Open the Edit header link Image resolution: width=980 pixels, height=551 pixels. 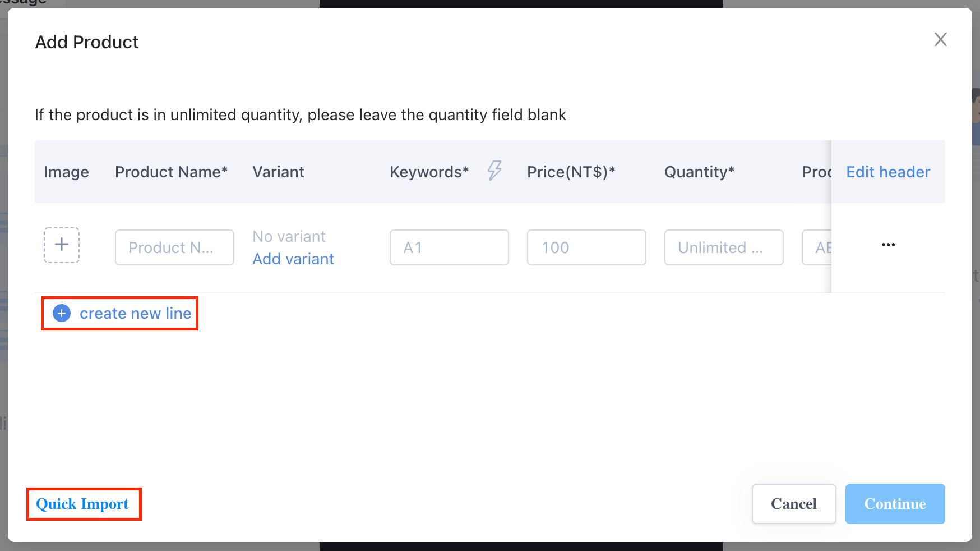[888, 172]
